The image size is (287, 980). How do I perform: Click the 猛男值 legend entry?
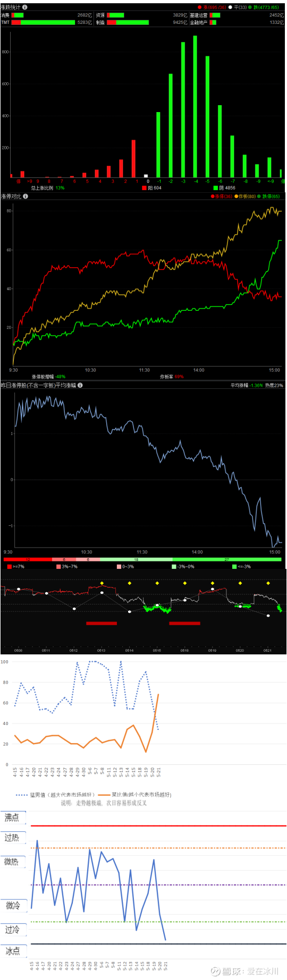click(x=55, y=795)
